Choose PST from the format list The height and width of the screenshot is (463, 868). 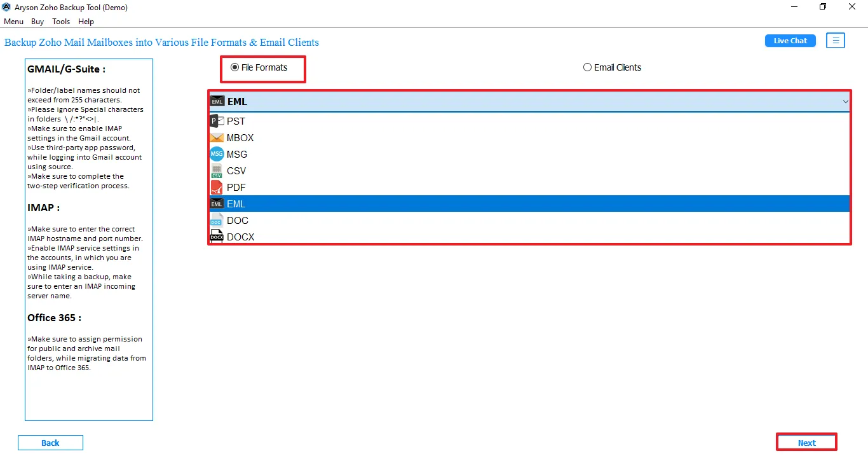pos(530,121)
